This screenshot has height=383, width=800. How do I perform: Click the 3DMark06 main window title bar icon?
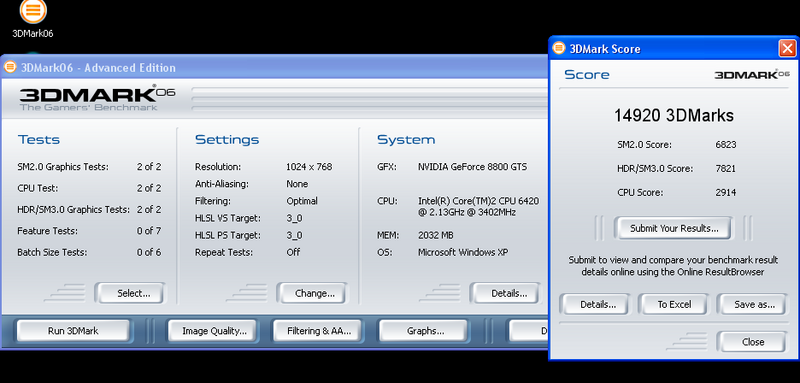tap(10, 67)
